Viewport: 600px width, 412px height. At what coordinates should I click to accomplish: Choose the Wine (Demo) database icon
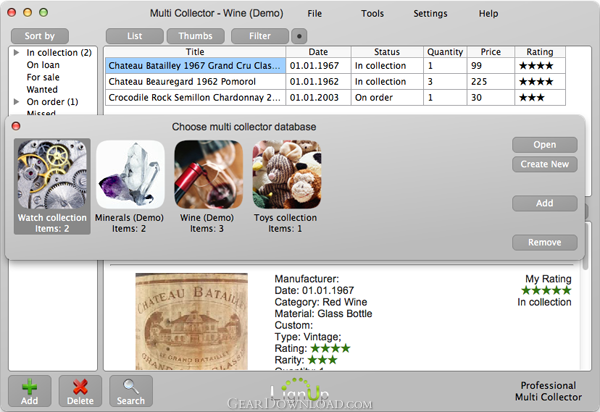coord(209,174)
